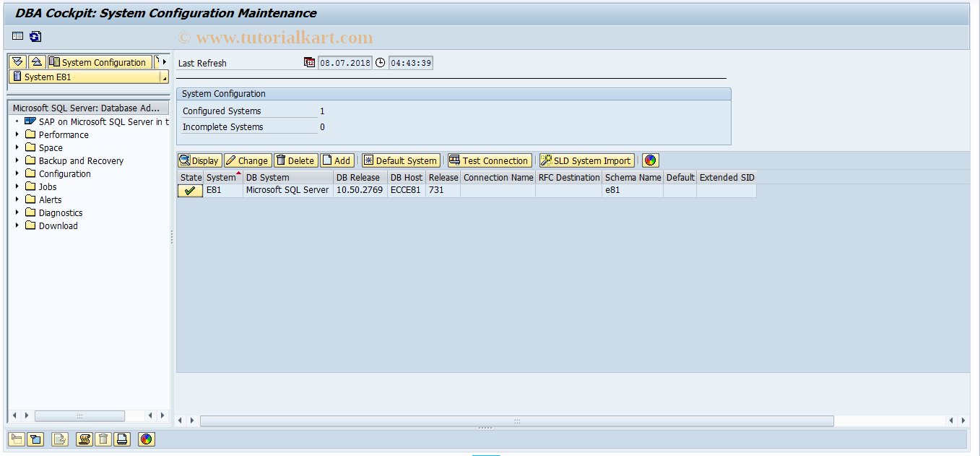
Task: Click the Add button
Action: pos(337,160)
